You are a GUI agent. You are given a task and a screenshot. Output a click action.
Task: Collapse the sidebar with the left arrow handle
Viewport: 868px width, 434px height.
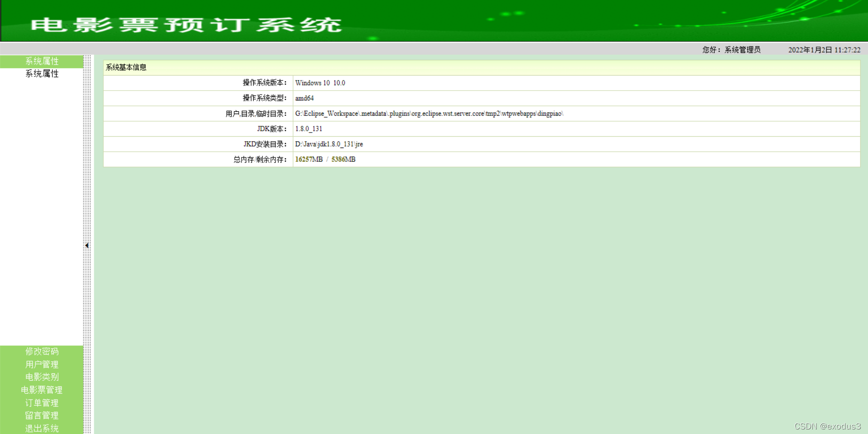tap(87, 245)
